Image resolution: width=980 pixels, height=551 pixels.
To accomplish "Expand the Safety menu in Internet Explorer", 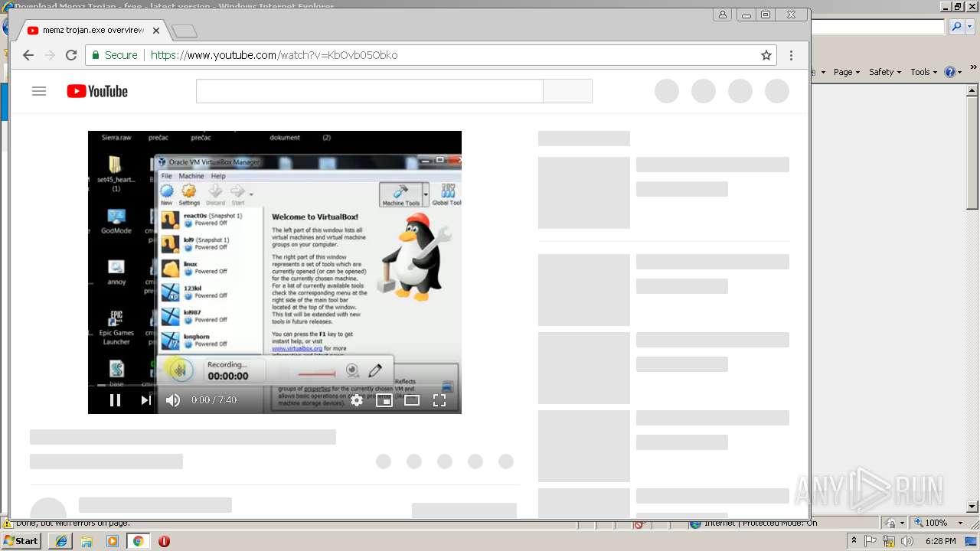I will (885, 72).
